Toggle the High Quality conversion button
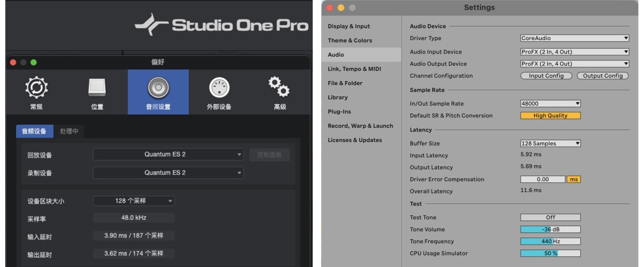The height and width of the screenshot is (267, 644). tap(550, 116)
